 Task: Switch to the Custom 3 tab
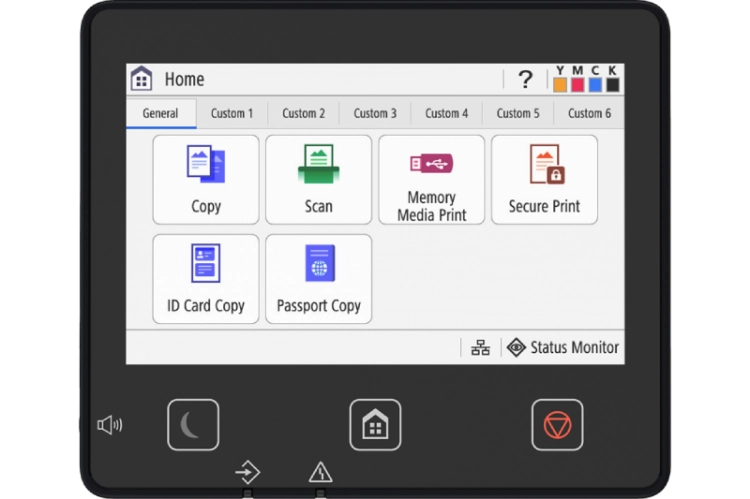pyautogui.click(x=375, y=113)
